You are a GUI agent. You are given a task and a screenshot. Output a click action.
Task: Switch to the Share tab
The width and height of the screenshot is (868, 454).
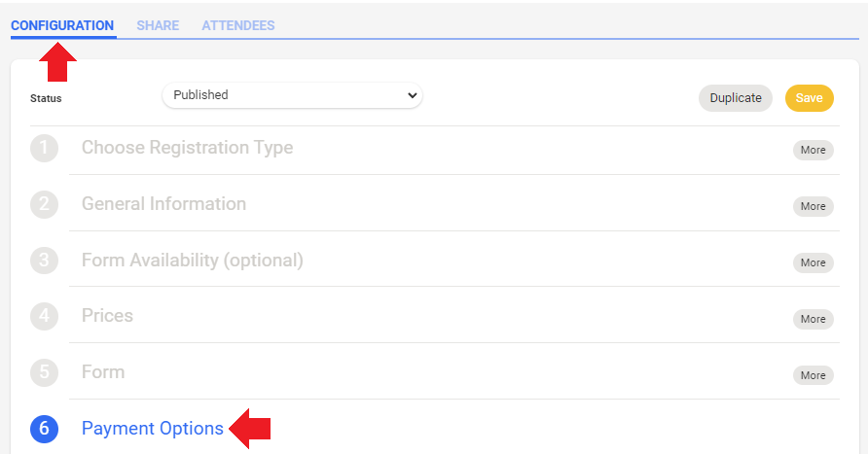[158, 25]
